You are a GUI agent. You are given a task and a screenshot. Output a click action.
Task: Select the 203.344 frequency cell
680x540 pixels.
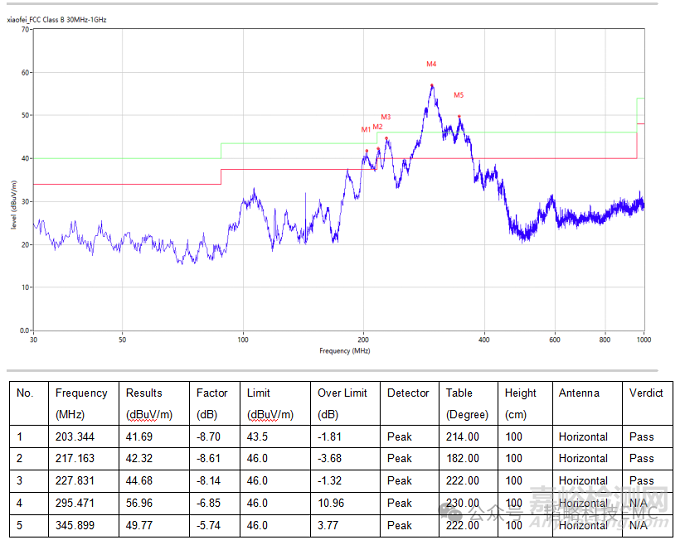[x=76, y=437]
